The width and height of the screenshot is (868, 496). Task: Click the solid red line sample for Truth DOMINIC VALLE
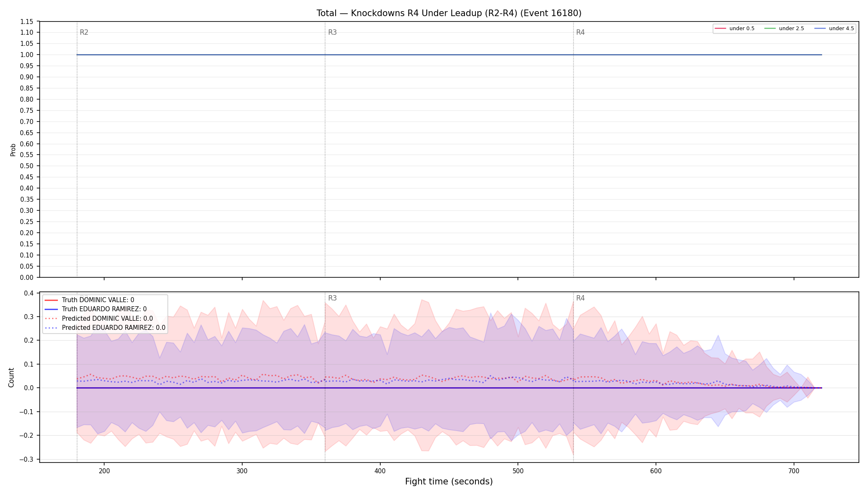pyautogui.click(x=51, y=300)
